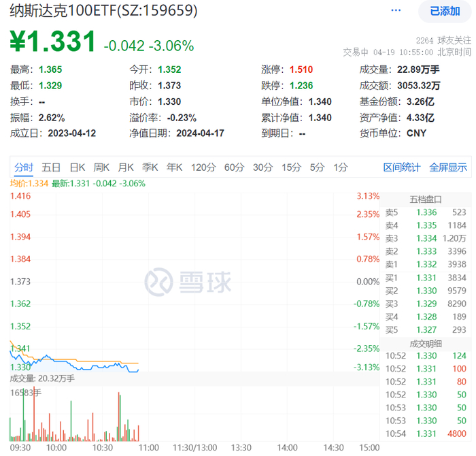Select the 120分 interval tab
The width and height of the screenshot is (476, 456).
203,167
